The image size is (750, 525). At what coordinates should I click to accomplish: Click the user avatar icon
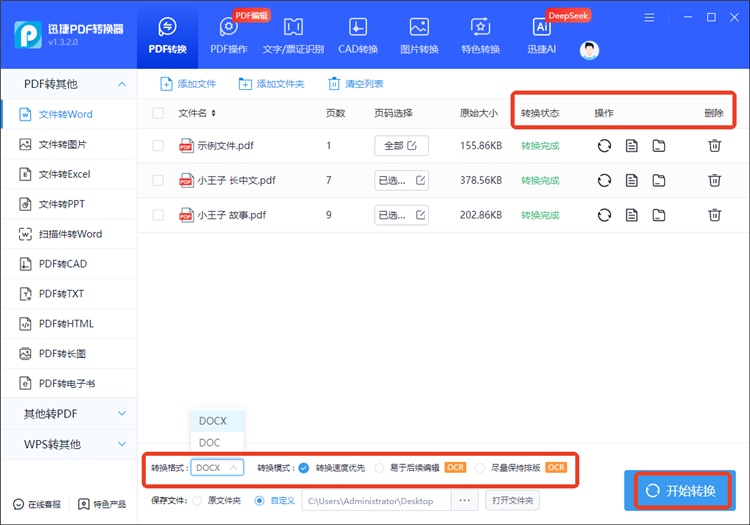tap(589, 50)
